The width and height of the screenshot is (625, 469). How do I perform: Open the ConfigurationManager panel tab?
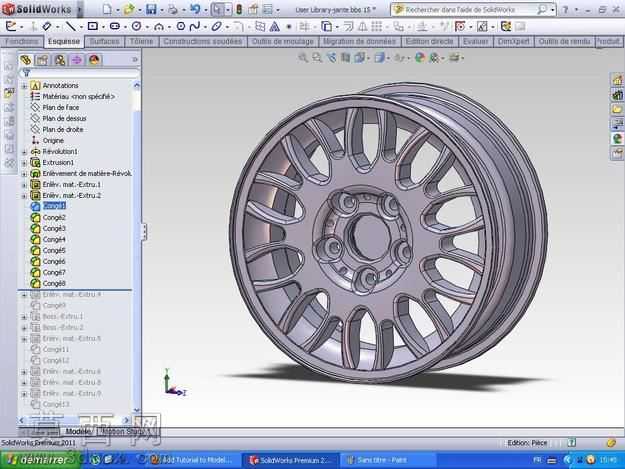pos(60,60)
